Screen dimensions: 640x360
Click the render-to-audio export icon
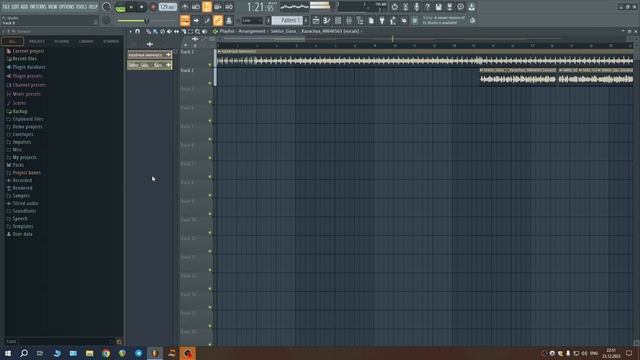click(449, 7)
